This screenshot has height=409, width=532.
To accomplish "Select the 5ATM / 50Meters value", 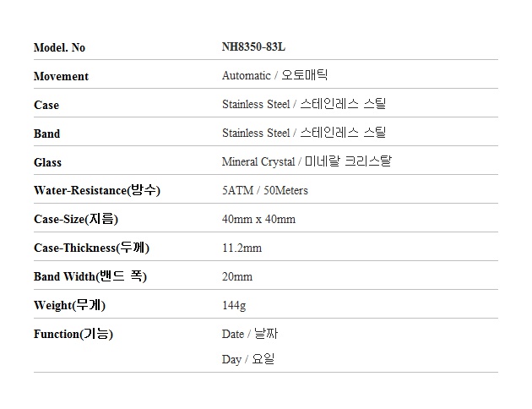I will coord(265,190).
